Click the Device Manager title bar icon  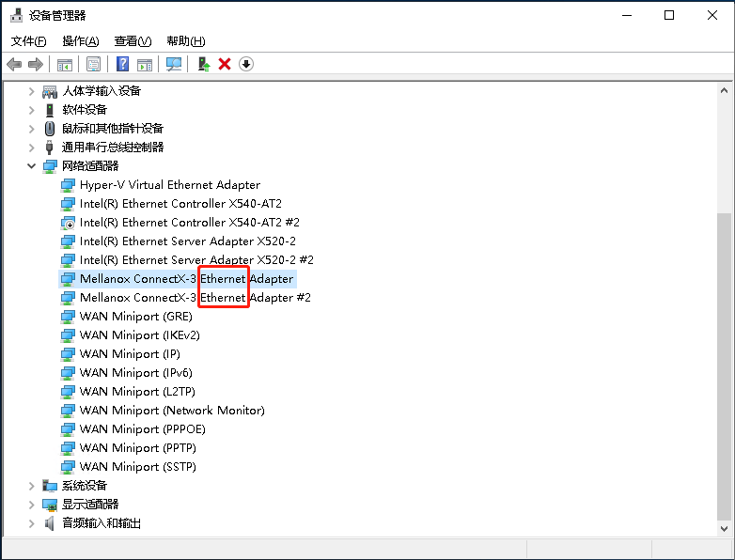[16, 15]
